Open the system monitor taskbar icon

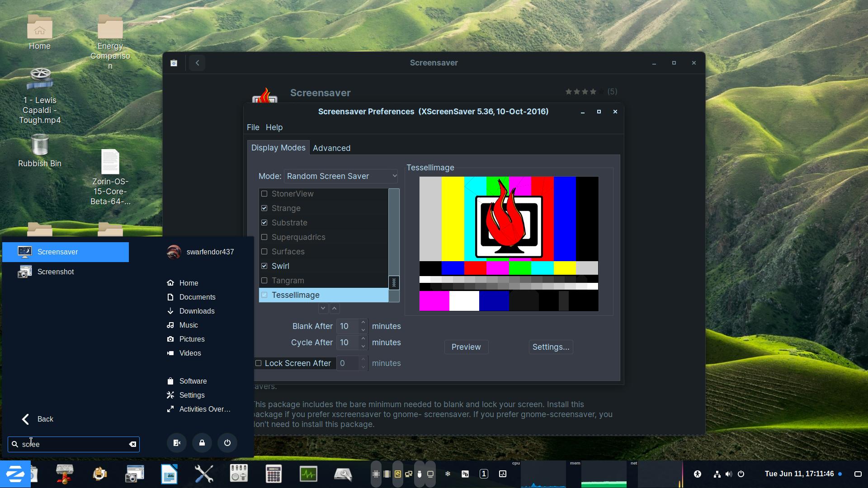click(308, 474)
